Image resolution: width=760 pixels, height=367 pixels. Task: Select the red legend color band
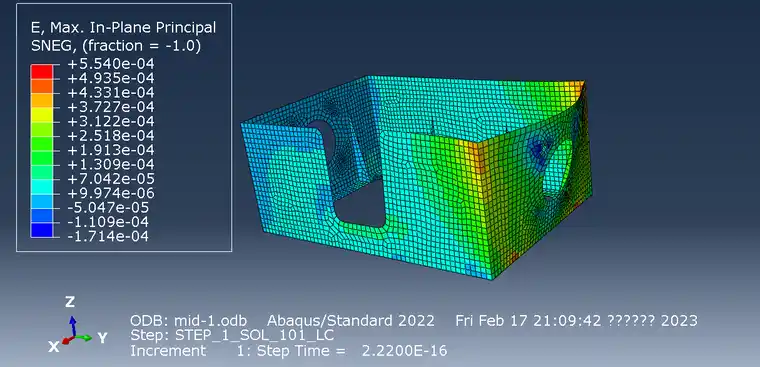41,71
